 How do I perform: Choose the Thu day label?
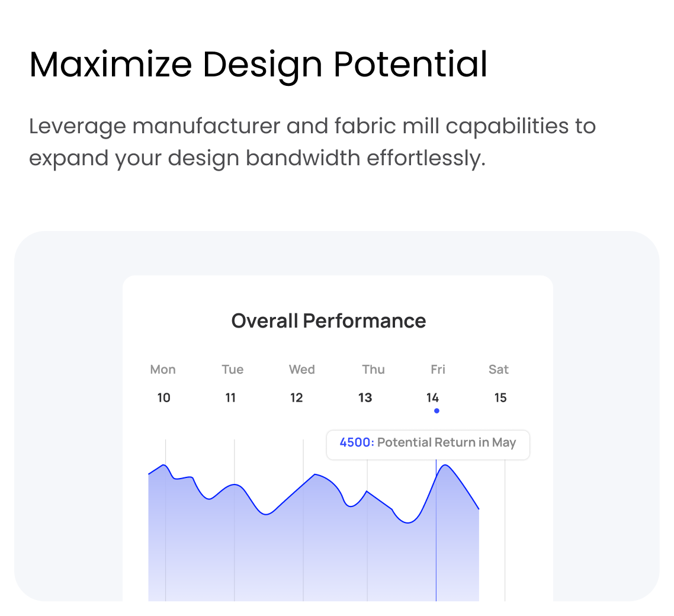pyautogui.click(x=373, y=370)
